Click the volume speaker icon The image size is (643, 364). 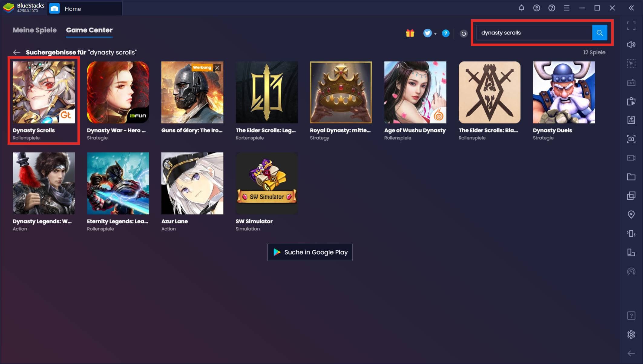click(x=631, y=45)
